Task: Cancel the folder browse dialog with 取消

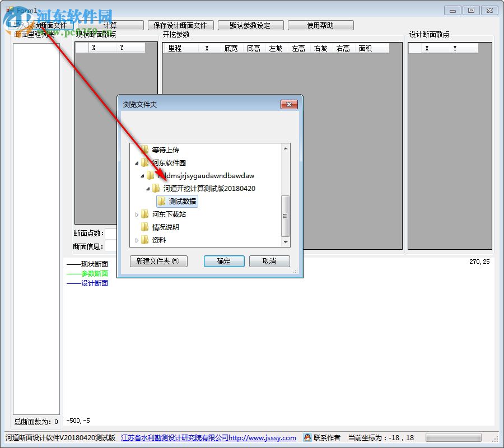Action: (x=269, y=261)
